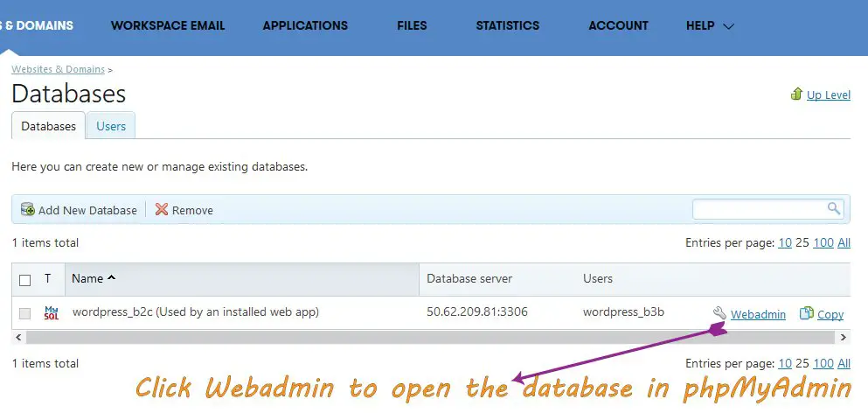Click the wordpress_b2c database name
Screen dimensions: 868x413
coord(196,311)
